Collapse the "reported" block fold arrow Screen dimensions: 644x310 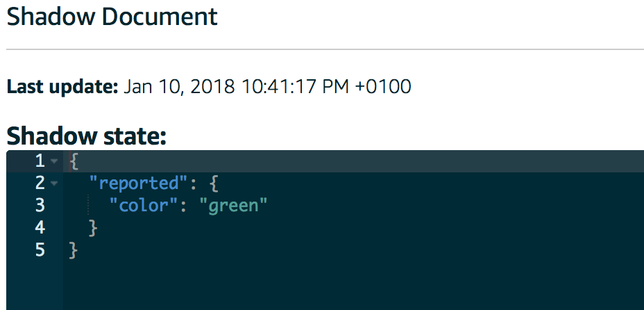(54, 183)
